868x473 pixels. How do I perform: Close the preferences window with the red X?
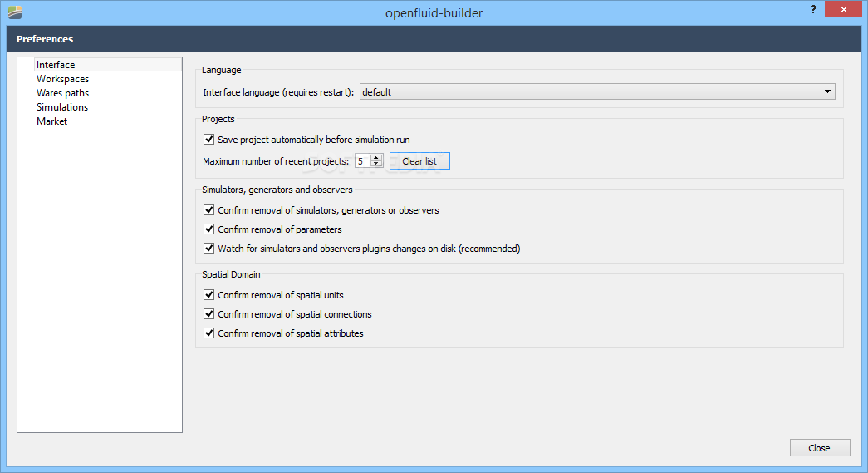pos(843,9)
